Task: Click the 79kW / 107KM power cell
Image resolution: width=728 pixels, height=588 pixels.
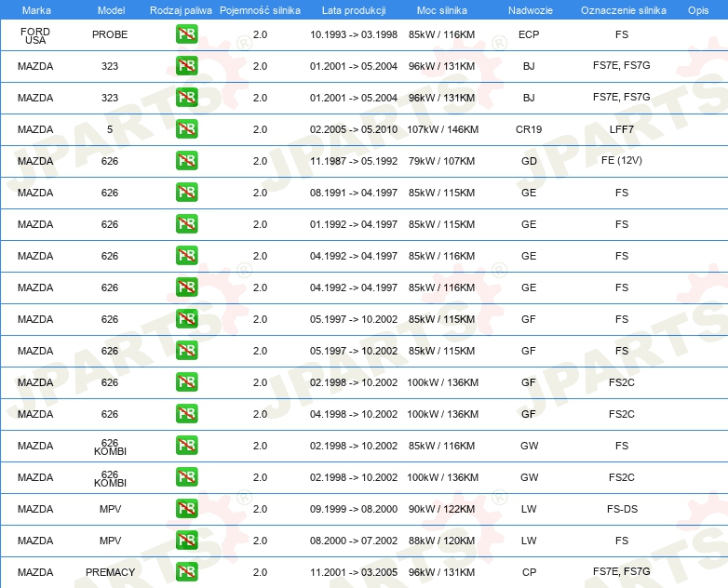Action: click(441, 161)
